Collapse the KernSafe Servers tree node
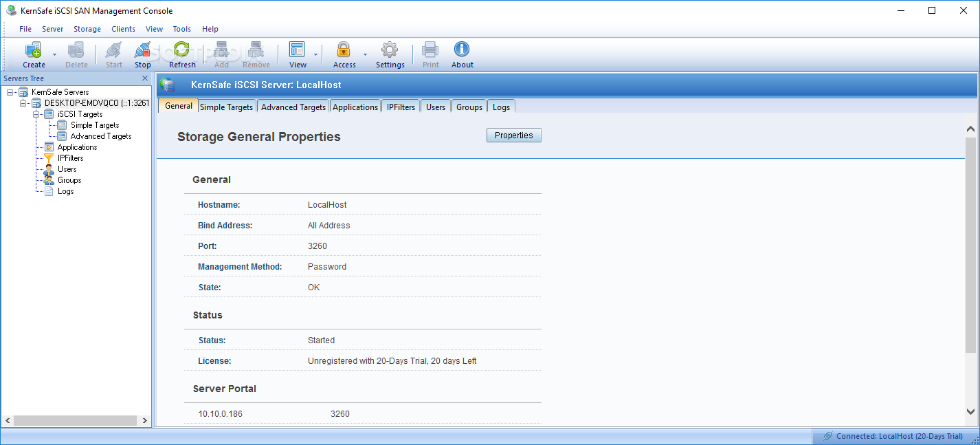 click(x=10, y=92)
